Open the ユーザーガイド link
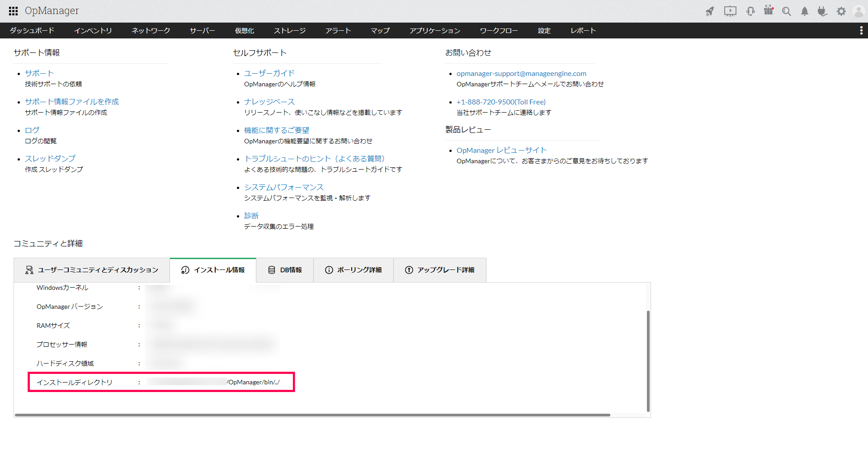Viewport: 868px width, 449px height. pyautogui.click(x=269, y=73)
